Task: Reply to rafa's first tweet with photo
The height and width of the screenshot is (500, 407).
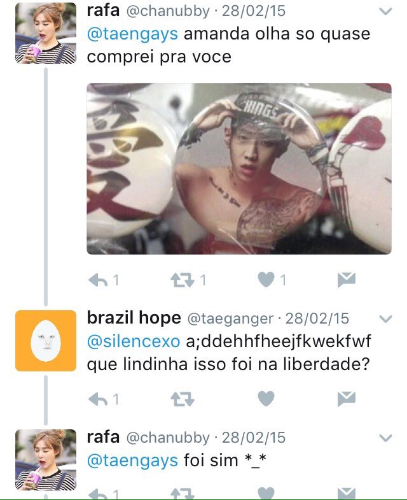Action: coord(98,280)
